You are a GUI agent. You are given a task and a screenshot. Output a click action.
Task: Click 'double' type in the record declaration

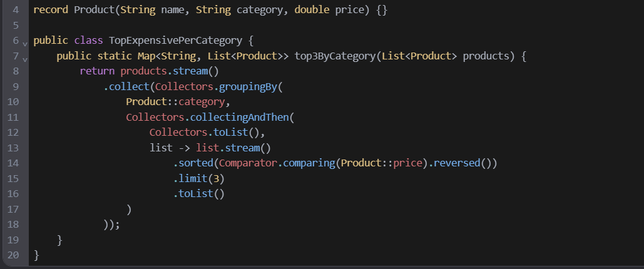click(312, 10)
